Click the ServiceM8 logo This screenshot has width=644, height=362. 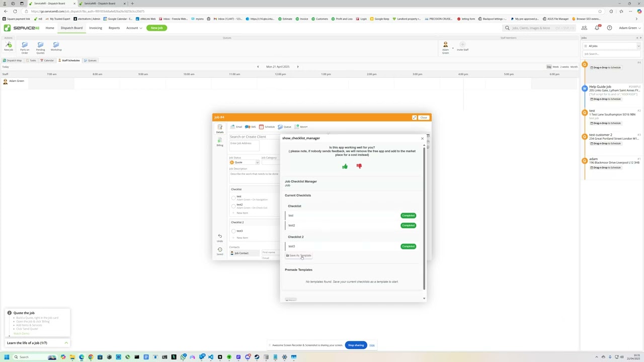pos(22,28)
